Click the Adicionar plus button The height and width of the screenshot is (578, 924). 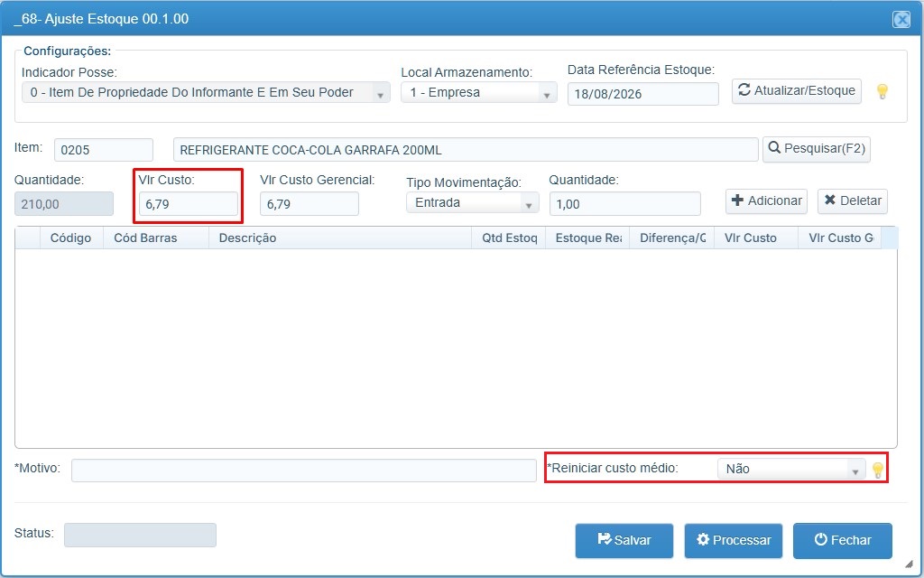tap(766, 201)
